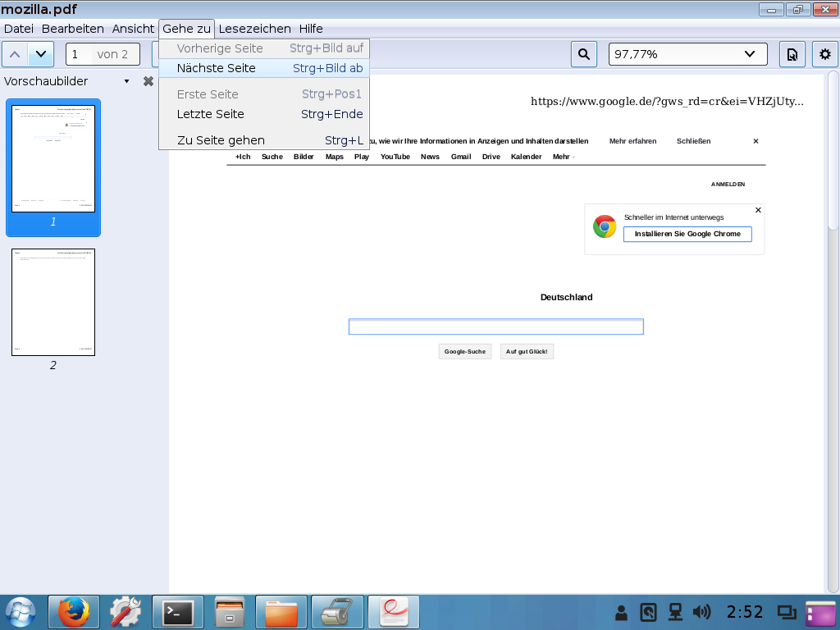The width and height of the screenshot is (840, 630).
Task: Click the Kalender link in Google bar
Action: point(526,157)
